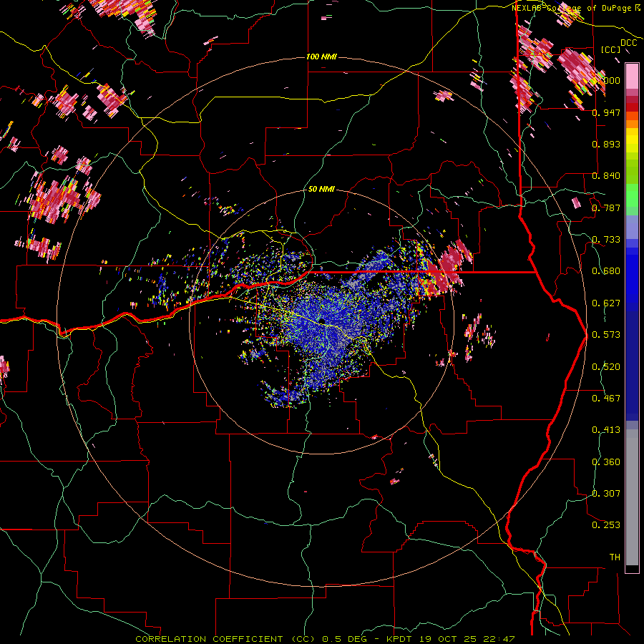Click the DCC label above the color scale
644x644 pixels.
pos(628,43)
